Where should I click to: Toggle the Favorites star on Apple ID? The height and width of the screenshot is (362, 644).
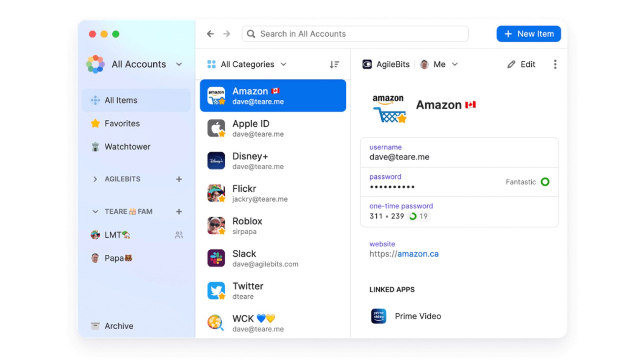[223, 134]
